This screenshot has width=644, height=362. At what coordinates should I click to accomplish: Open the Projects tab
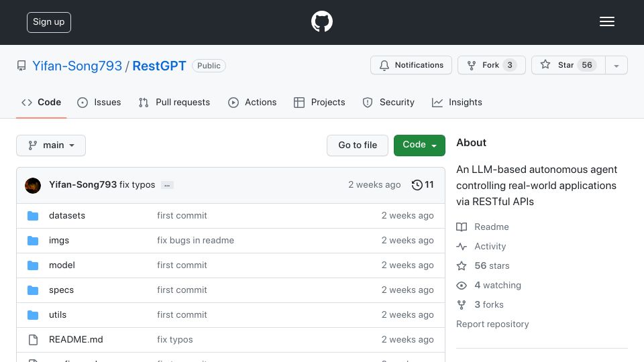coord(319,102)
